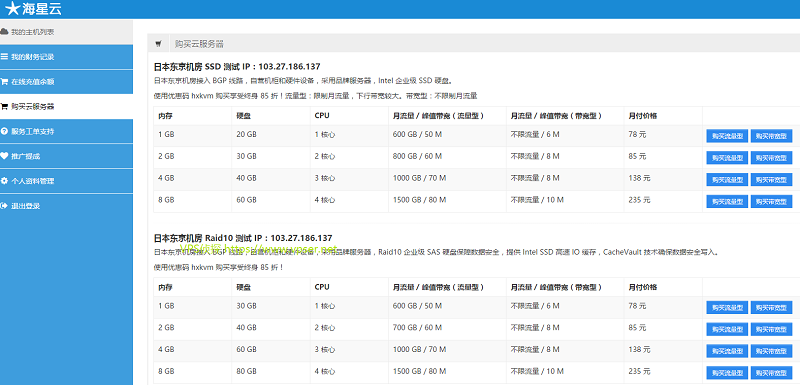The width and height of the screenshot is (800, 385).
Task: Click the cart icon in 购买云服务器 panel header
Action: 158,44
